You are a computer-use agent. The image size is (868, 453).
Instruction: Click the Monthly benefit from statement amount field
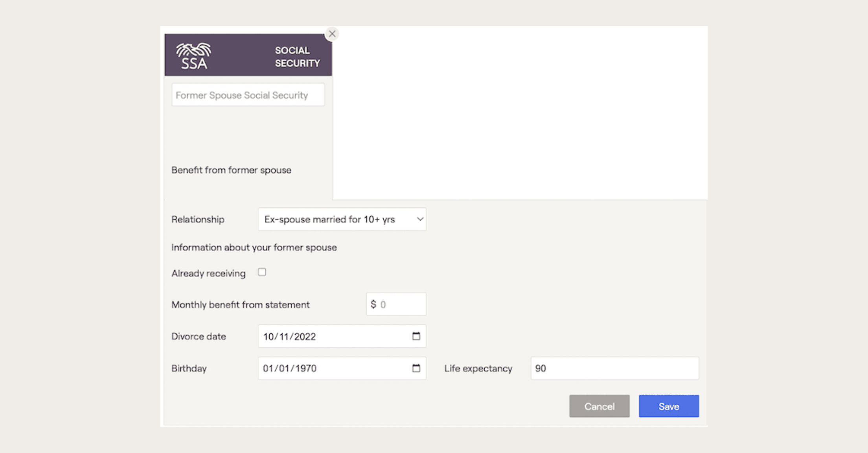point(396,304)
